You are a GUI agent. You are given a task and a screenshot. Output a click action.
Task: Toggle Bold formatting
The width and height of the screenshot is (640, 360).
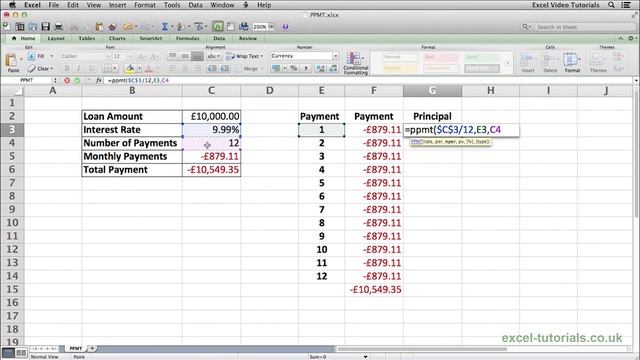pos(67,68)
